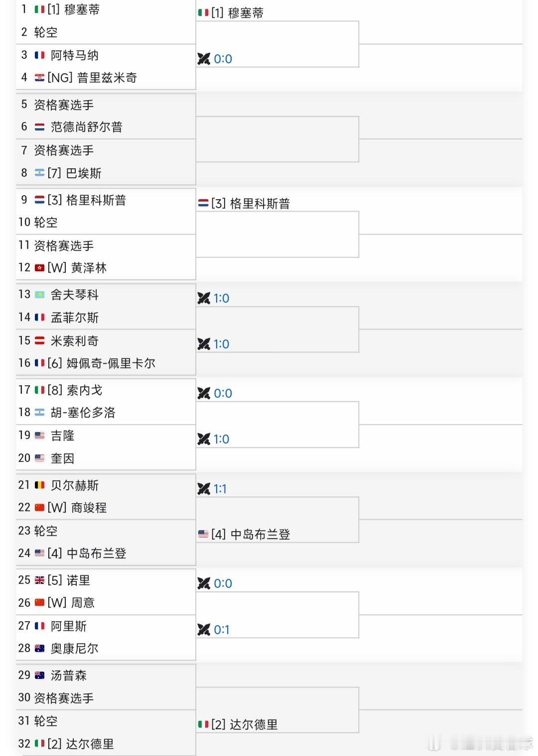Image resolution: width=538 pixels, height=756 pixels.
Task: Click head-to-head icon for Shevchenko vs Monfils
Action: (x=204, y=298)
